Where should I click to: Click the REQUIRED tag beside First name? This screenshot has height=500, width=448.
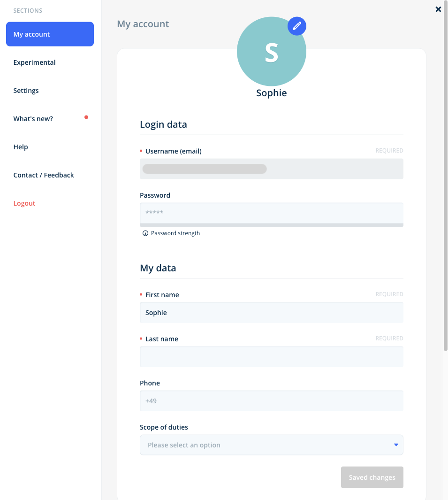pyautogui.click(x=389, y=294)
